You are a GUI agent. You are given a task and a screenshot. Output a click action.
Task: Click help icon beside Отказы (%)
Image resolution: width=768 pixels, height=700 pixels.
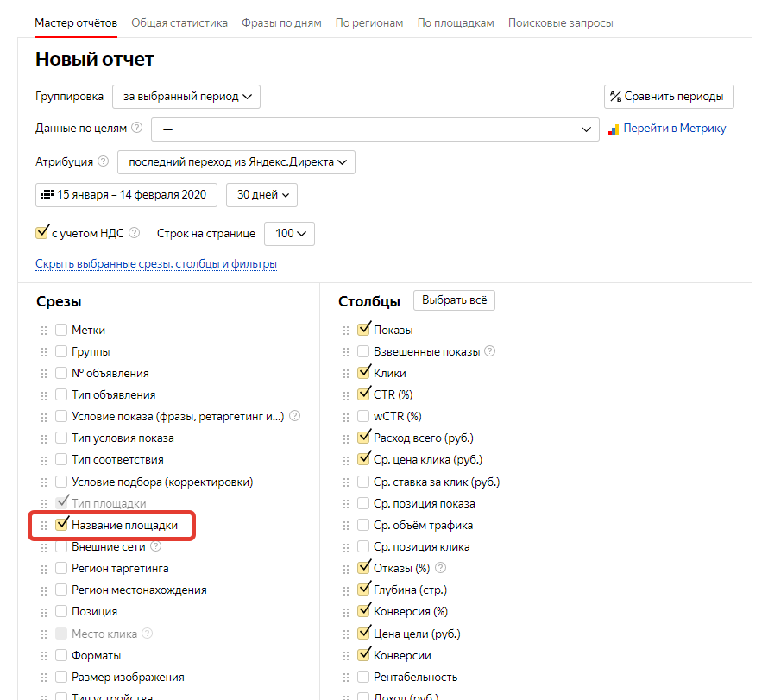point(441,568)
